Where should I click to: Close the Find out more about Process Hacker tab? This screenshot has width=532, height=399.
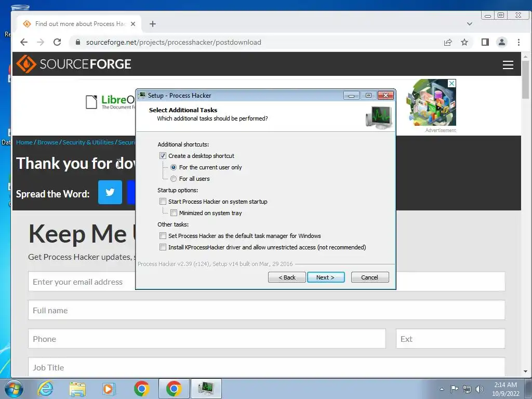pos(133,24)
